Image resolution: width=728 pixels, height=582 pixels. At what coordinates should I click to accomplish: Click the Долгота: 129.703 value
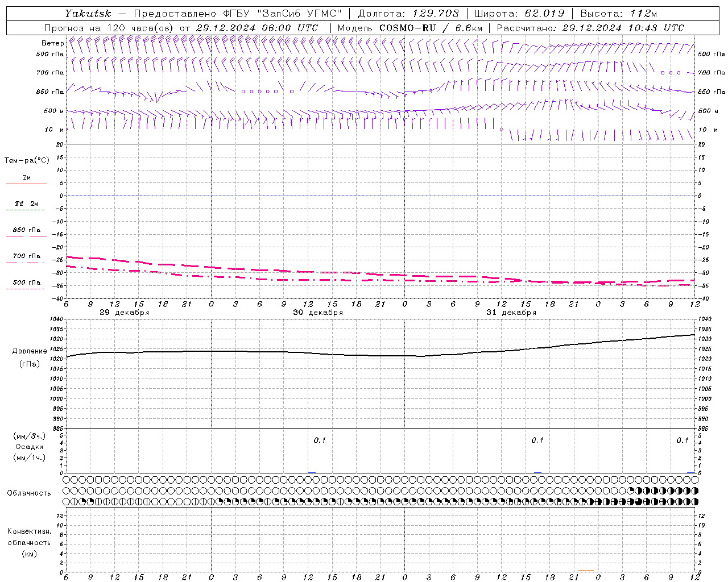[408, 14]
